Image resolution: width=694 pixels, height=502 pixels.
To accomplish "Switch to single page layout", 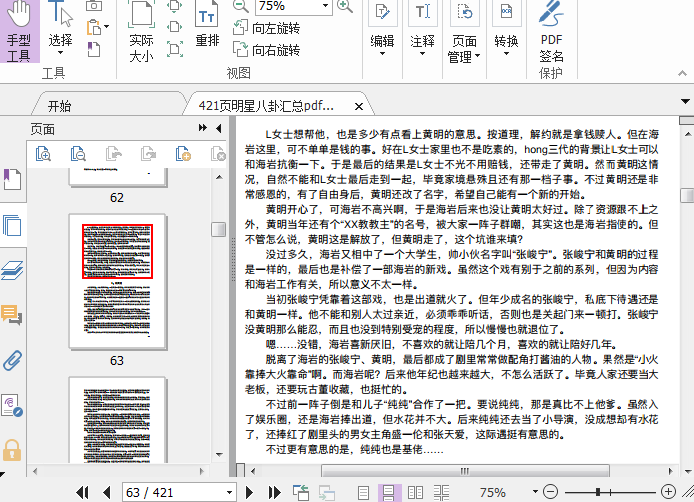I will [x=363, y=493].
